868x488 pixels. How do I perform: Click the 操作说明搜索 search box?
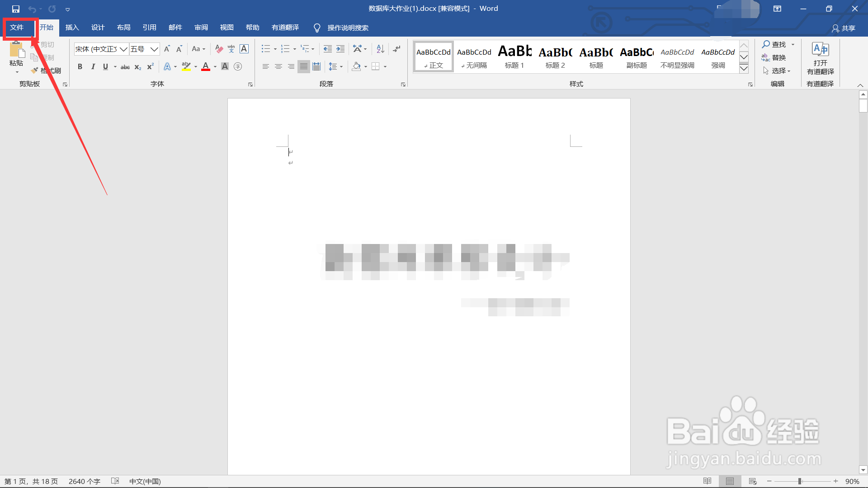click(348, 28)
